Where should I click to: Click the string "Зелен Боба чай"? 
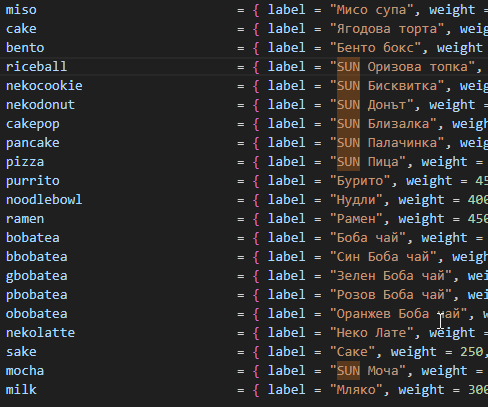click(x=391, y=276)
